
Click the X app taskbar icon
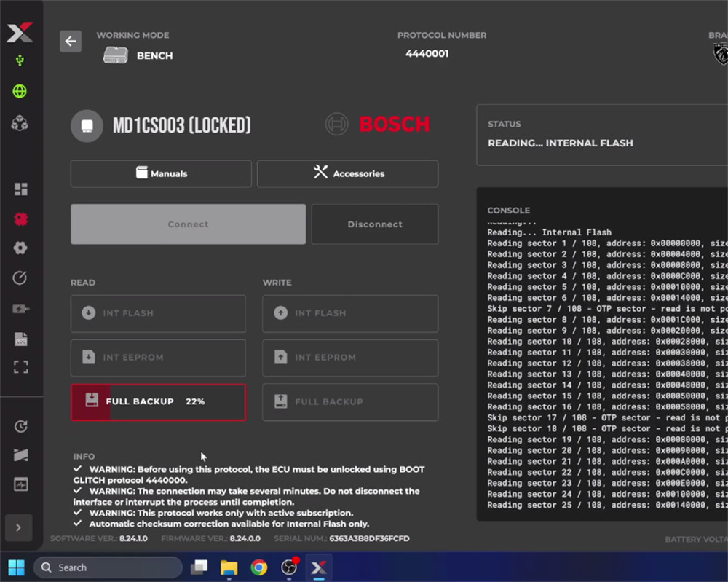point(319,567)
